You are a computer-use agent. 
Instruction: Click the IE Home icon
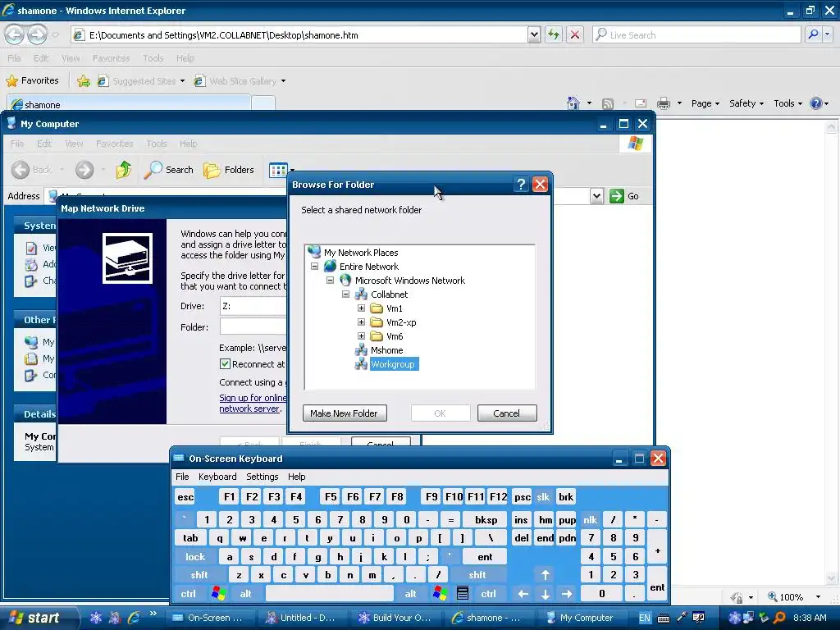coord(573,103)
